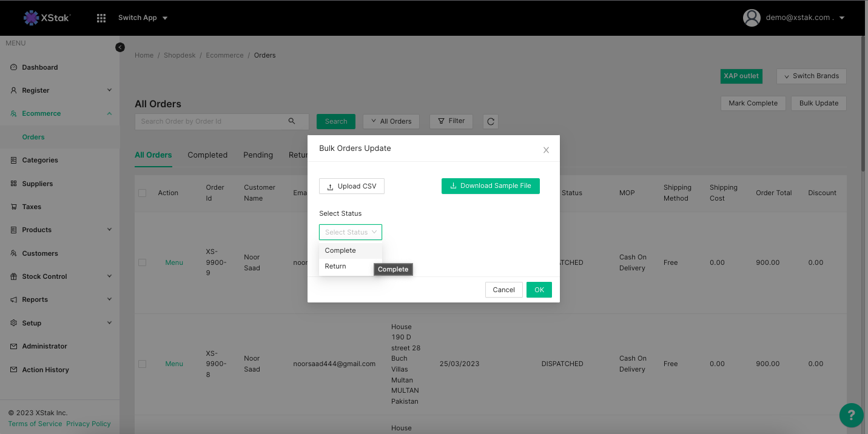
Task: Open the Select Status dropdown
Action: tap(351, 232)
